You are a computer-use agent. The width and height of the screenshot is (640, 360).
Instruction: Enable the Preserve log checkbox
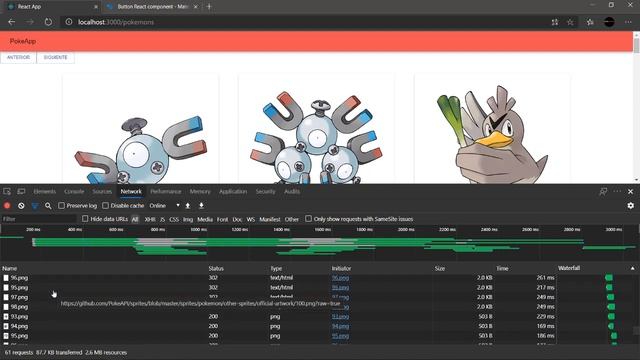(62, 206)
